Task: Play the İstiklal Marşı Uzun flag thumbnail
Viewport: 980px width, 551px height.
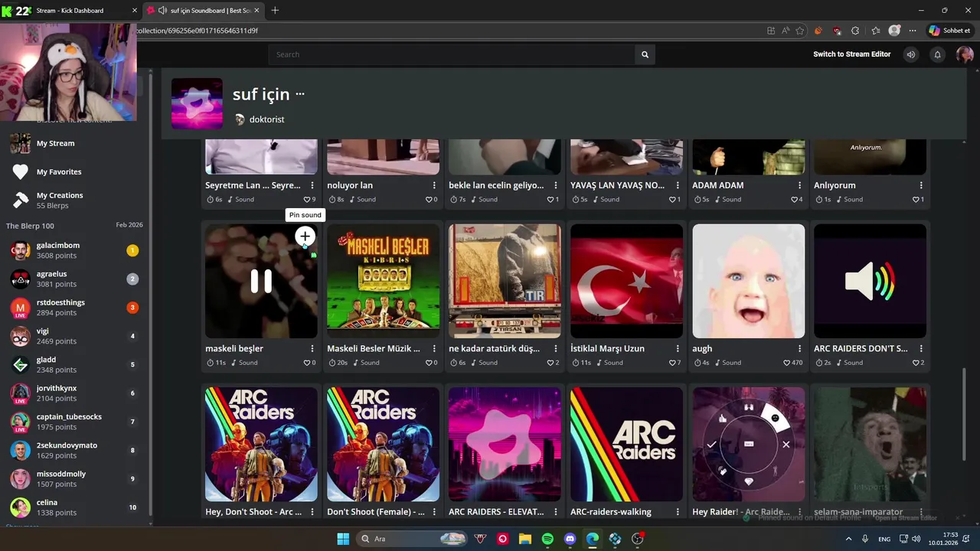Action: pos(626,281)
